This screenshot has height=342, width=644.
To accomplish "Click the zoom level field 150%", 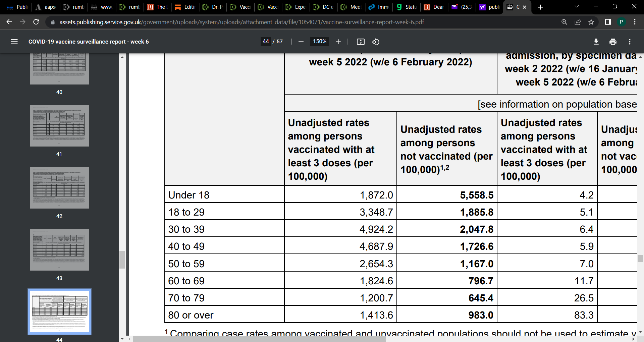I will pyautogui.click(x=320, y=42).
